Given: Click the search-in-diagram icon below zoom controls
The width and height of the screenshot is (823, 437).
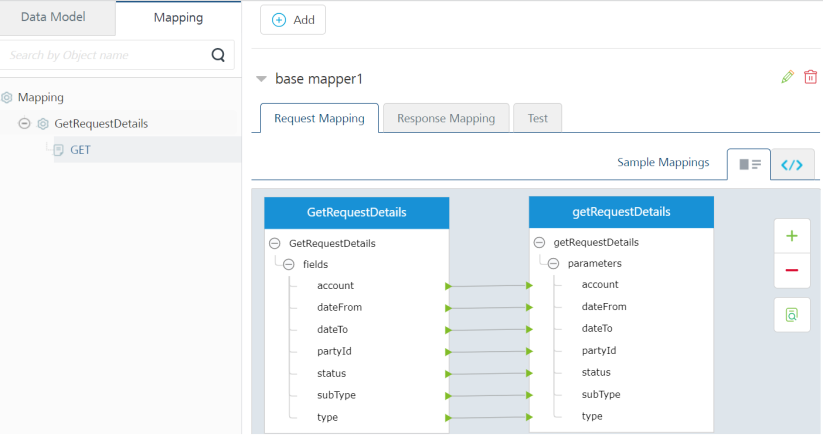Looking at the screenshot, I should [791, 314].
